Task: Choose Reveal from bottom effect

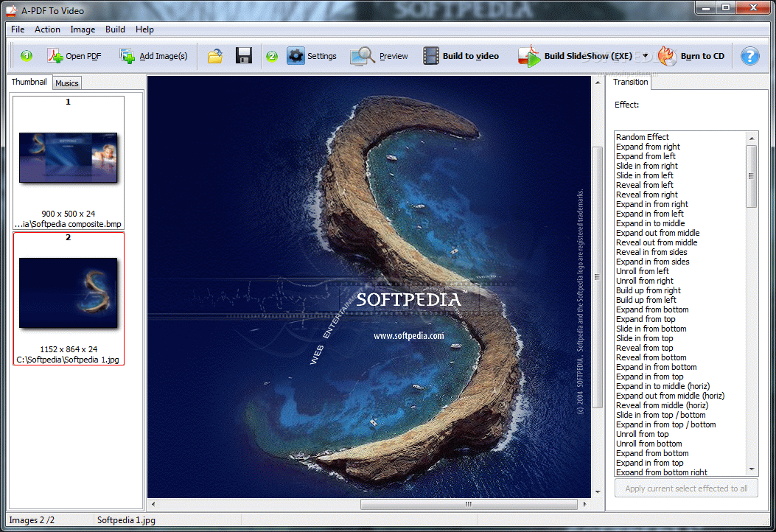Action: click(651, 357)
